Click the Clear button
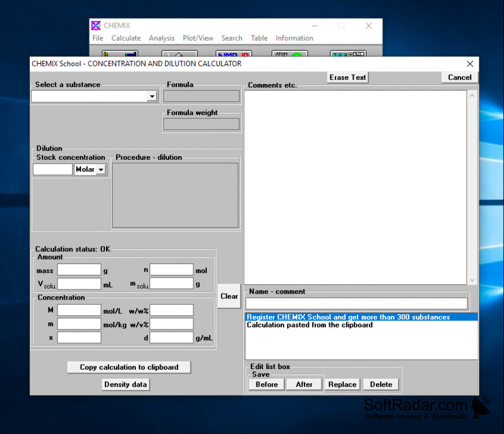Image resolution: width=504 pixels, height=434 pixels. coord(229,296)
